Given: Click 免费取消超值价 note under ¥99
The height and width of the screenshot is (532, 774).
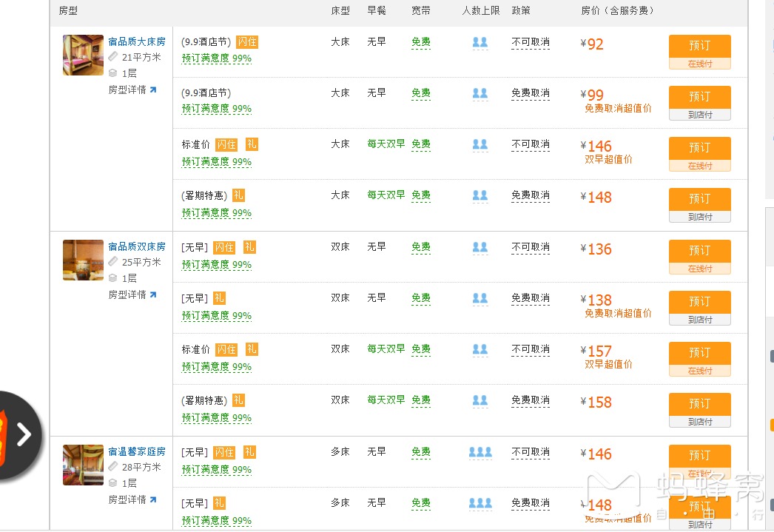Looking at the screenshot, I should tap(618, 109).
